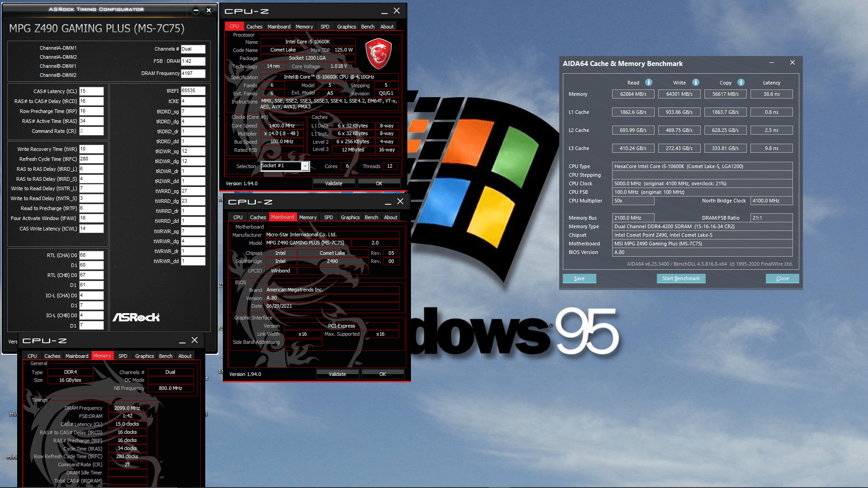This screenshot has height=488, width=868.
Task: Open Graphics tab in top CPU-Z window
Action: (x=346, y=27)
